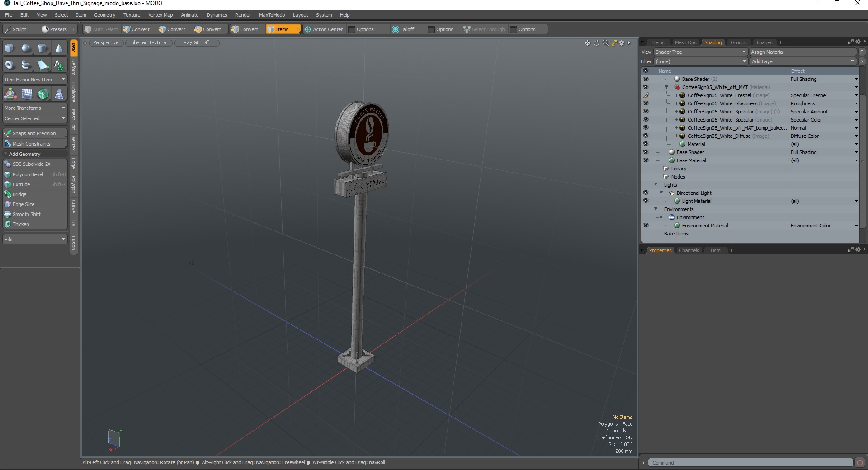Select the cone primitive tool icon

(x=59, y=48)
